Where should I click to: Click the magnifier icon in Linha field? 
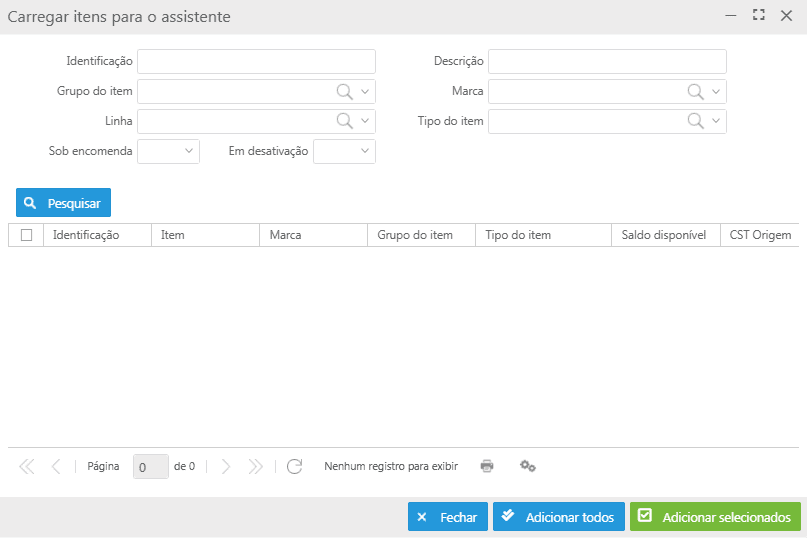[x=344, y=121]
